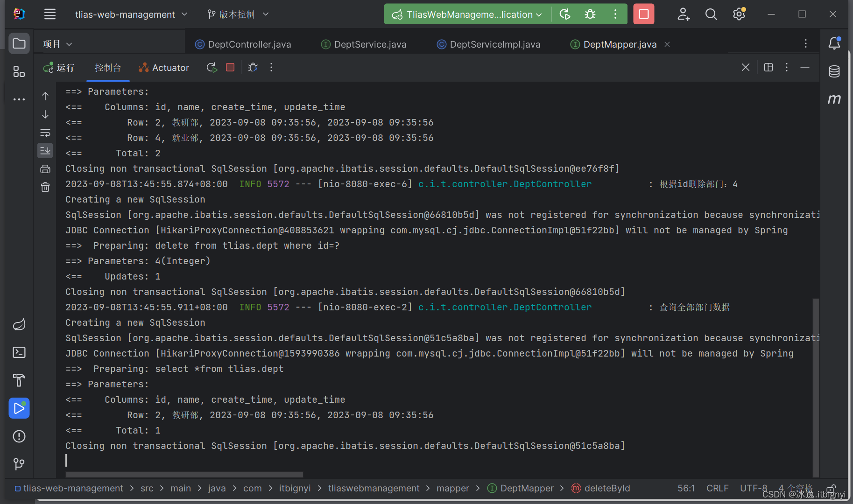Open more options in Run panel toolbar
This screenshot has width=853, height=504.
click(271, 68)
